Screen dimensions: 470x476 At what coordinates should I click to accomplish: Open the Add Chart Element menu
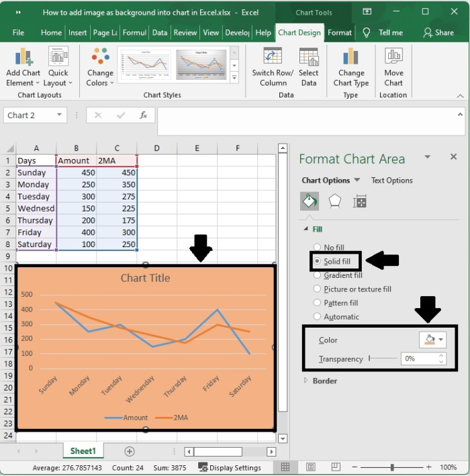tap(23, 66)
